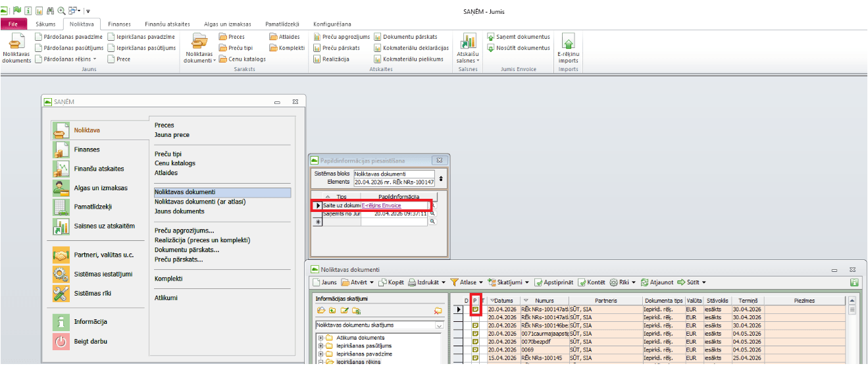Expand the Atlikuma dokuments tree folder
The width and height of the screenshot is (868, 366).
pos(320,338)
